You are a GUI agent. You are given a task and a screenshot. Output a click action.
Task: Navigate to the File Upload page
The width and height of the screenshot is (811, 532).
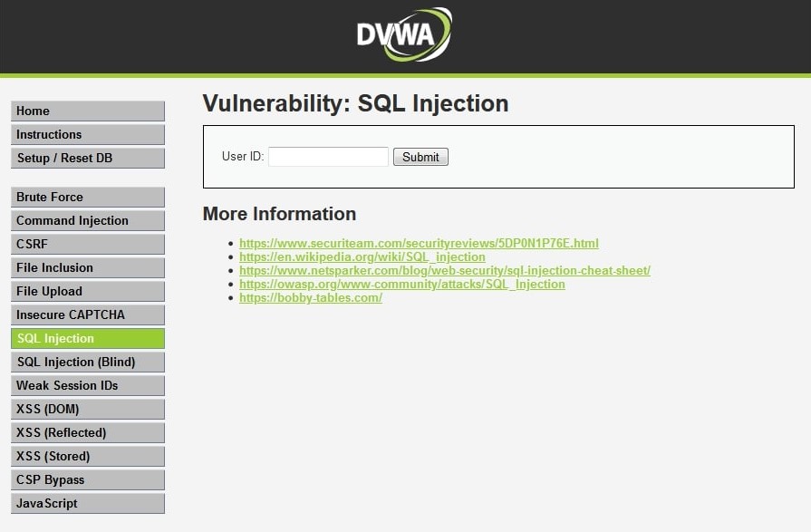[88, 291]
